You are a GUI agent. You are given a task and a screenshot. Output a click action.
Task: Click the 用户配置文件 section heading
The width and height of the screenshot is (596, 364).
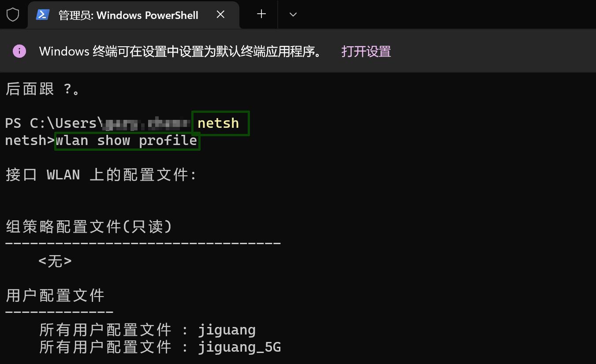coord(55,295)
